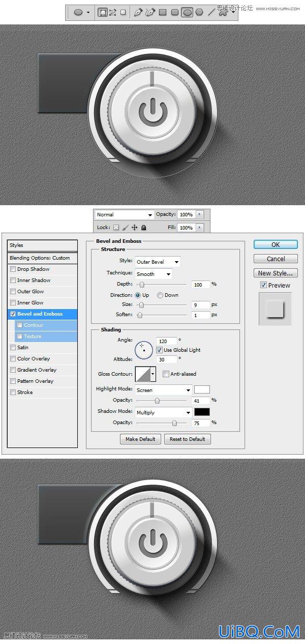Select Gradient Overlay style entry
Image resolution: width=305 pixels, height=644 pixels.
42,370
